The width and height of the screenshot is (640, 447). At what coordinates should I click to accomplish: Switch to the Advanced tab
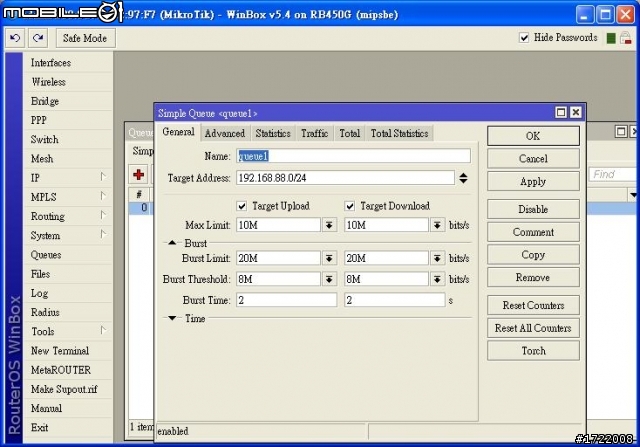[x=225, y=133]
